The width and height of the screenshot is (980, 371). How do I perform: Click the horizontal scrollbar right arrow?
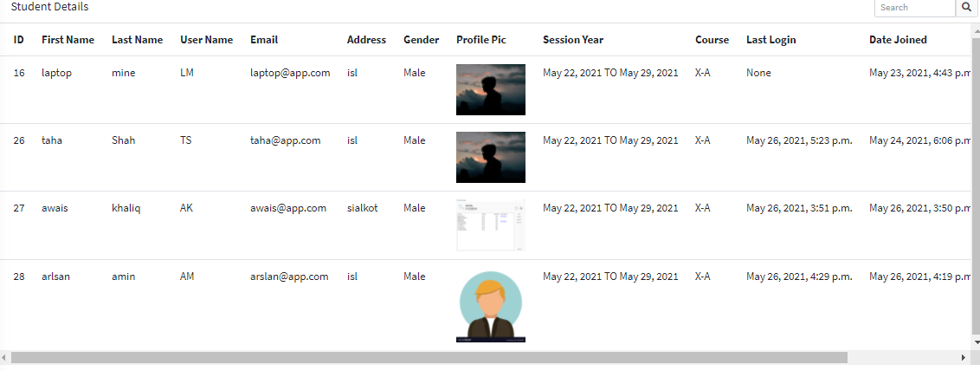pos(964,357)
